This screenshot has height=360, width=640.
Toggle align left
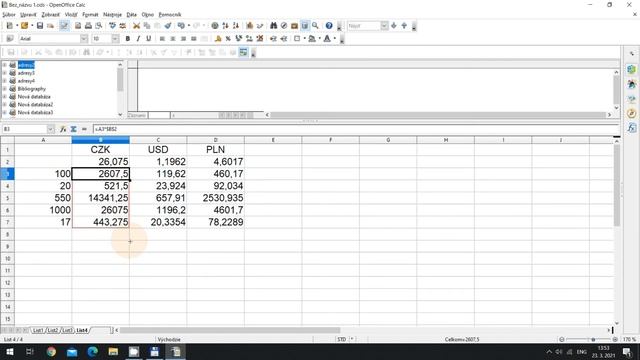point(162,38)
